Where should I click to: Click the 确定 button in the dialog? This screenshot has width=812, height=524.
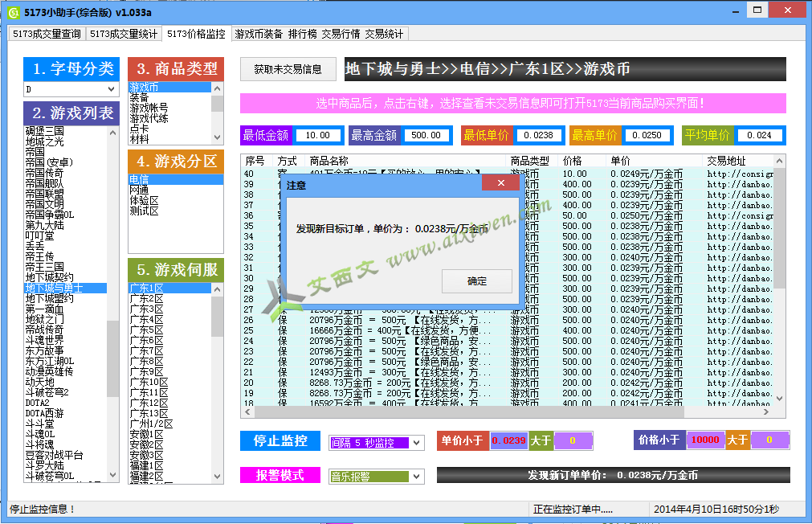coord(477,281)
